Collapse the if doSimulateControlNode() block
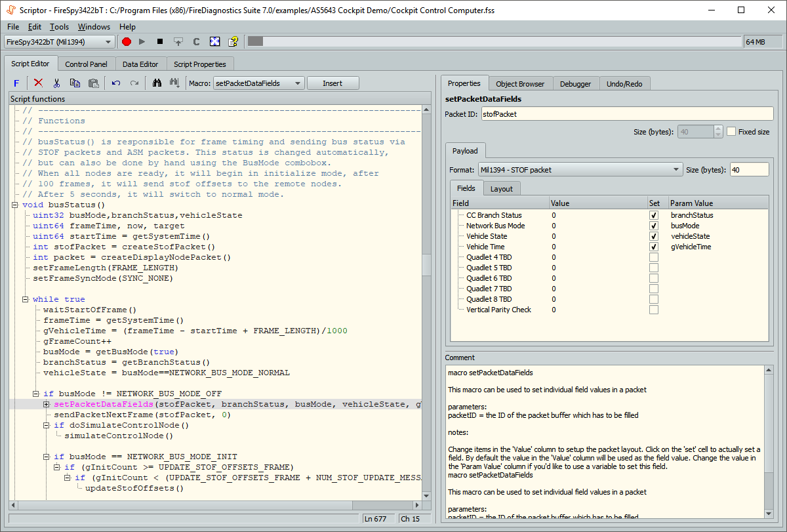This screenshot has width=787, height=532. click(x=47, y=425)
